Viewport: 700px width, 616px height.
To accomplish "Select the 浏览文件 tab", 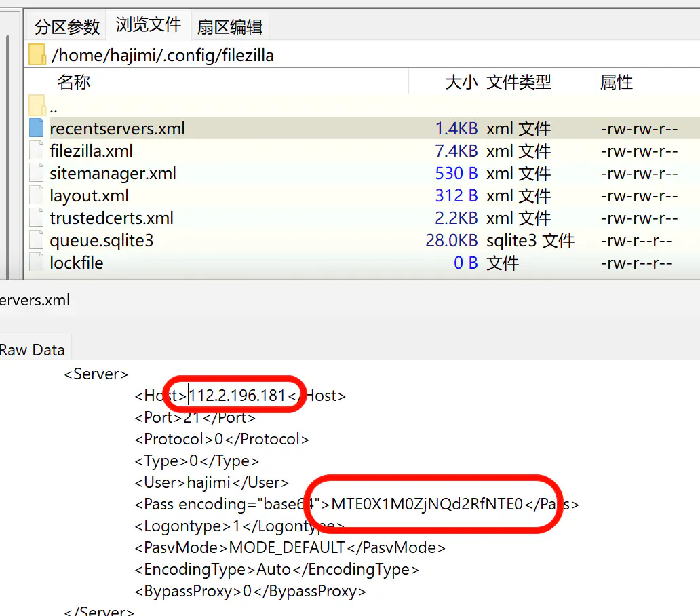I will (149, 26).
